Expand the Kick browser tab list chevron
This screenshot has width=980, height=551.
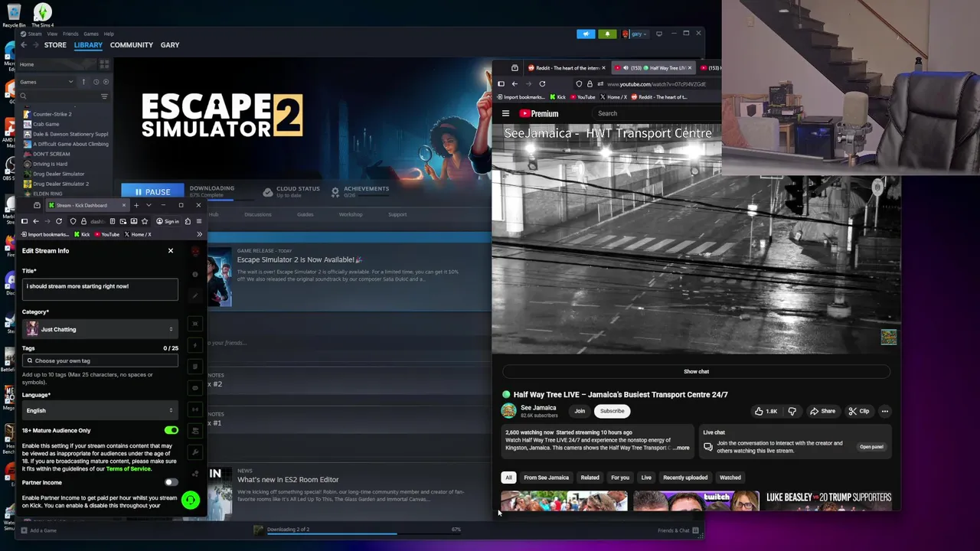149,205
